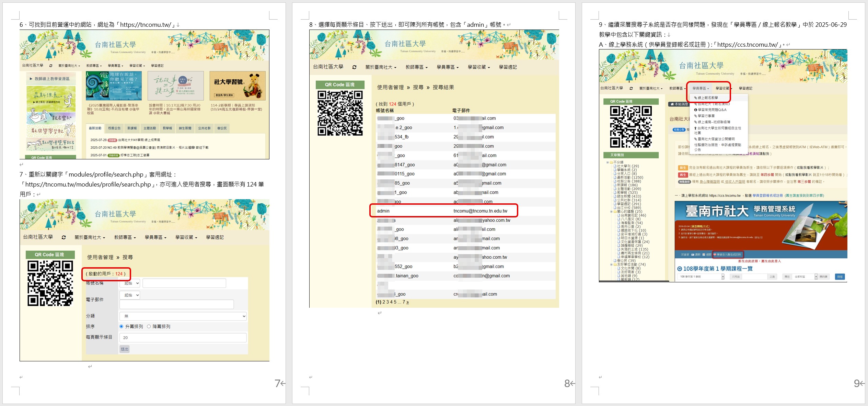Viewport: 868px width, 406px height.
Task: Click the 電子郵件 column header in results
Action: (x=461, y=111)
